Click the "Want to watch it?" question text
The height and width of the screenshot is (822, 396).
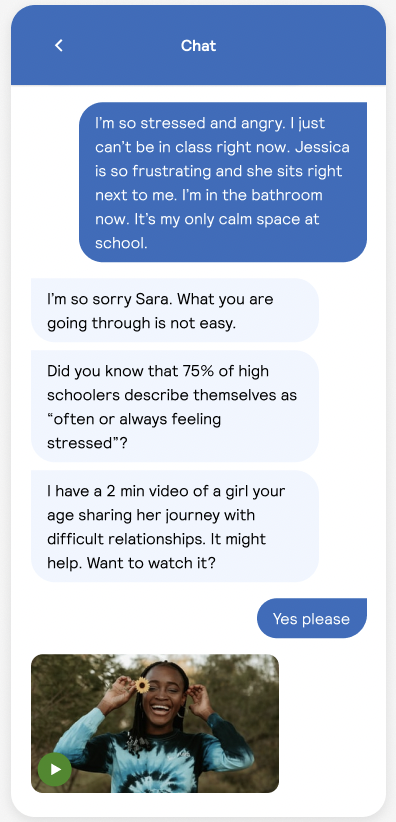pos(152,563)
